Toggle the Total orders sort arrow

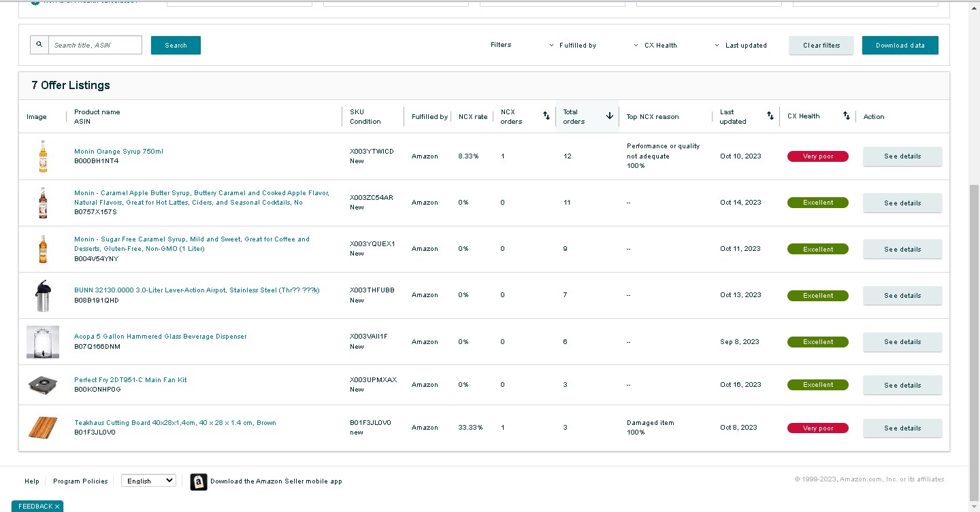click(x=610, y=116)
